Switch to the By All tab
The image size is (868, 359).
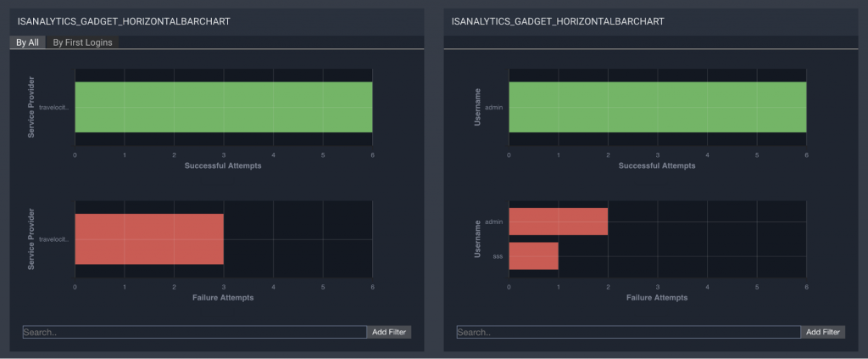click(x=27, y=42)
